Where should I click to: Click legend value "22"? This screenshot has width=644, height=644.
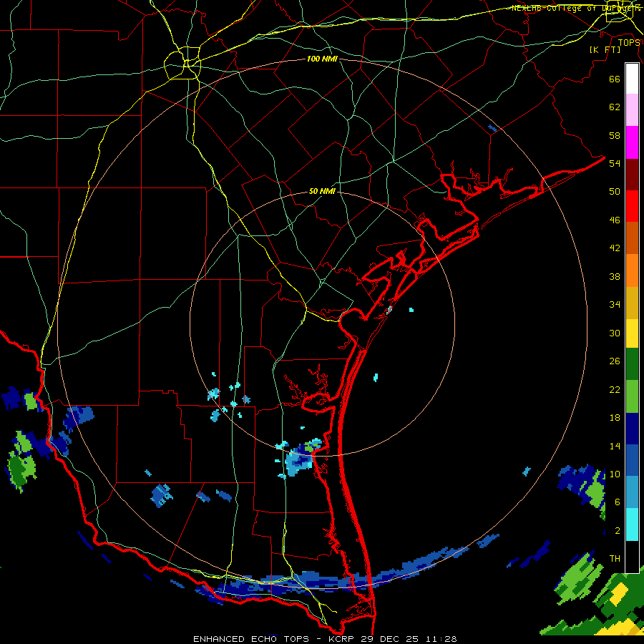(x=615, y=389)
